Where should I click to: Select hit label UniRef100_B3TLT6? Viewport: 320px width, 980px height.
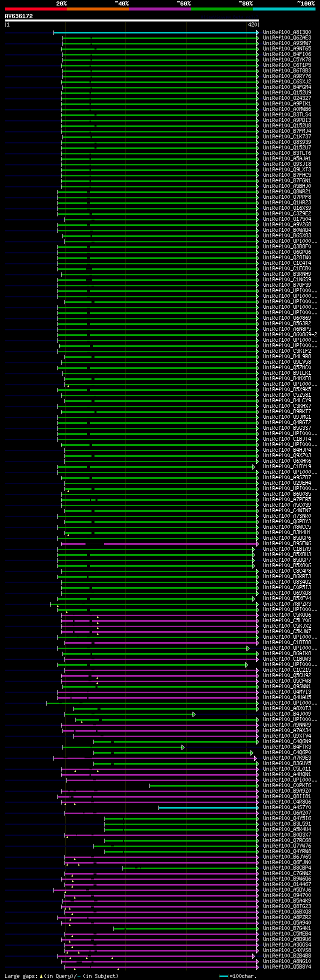(287, 153)
